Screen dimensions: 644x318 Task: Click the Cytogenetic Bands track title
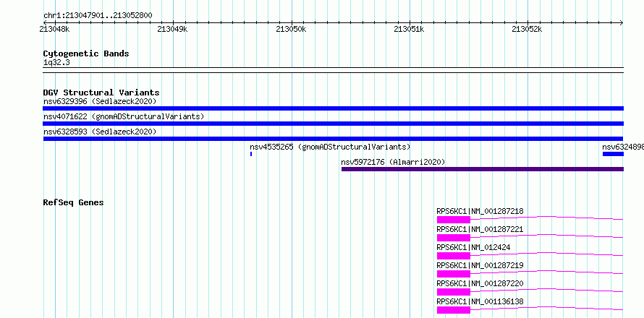[86, 53]
